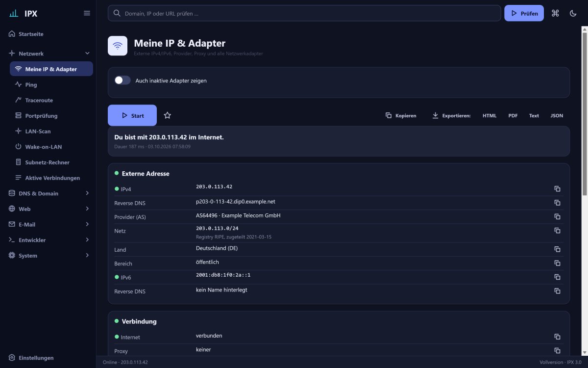Open the Ping tool
Screen dimensions: 588x368
click(51, 84)
